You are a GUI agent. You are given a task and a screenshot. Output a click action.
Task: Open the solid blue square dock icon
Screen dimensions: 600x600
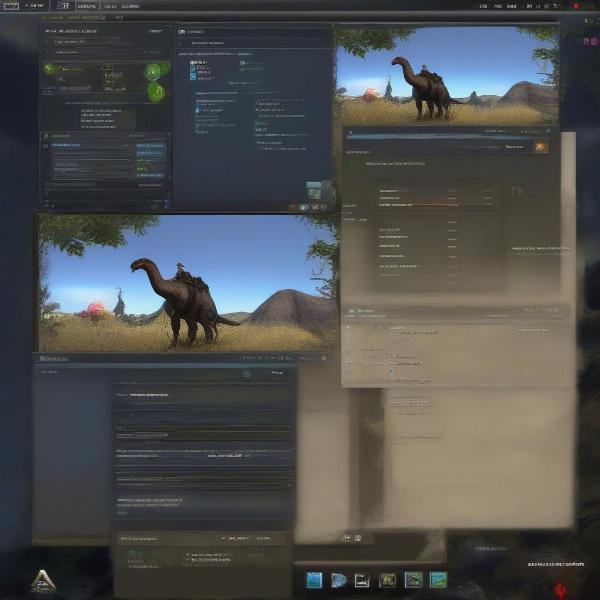pyautogui.click(x=314, y=580)
